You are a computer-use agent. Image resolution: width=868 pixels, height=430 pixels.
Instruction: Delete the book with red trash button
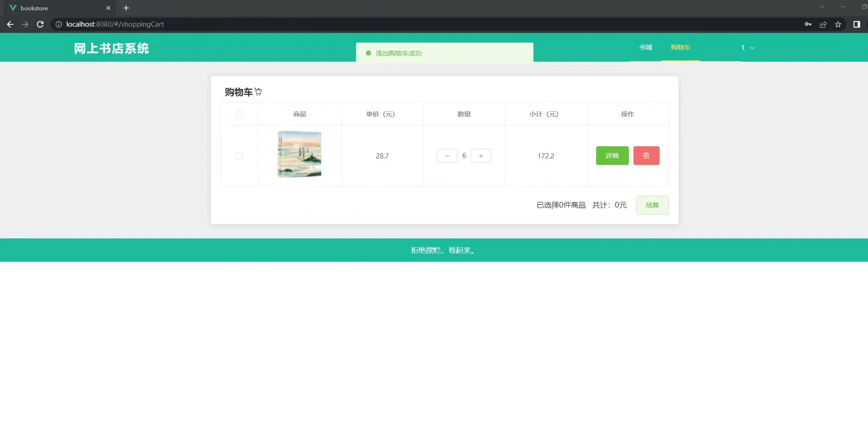[x=647, y=156]
